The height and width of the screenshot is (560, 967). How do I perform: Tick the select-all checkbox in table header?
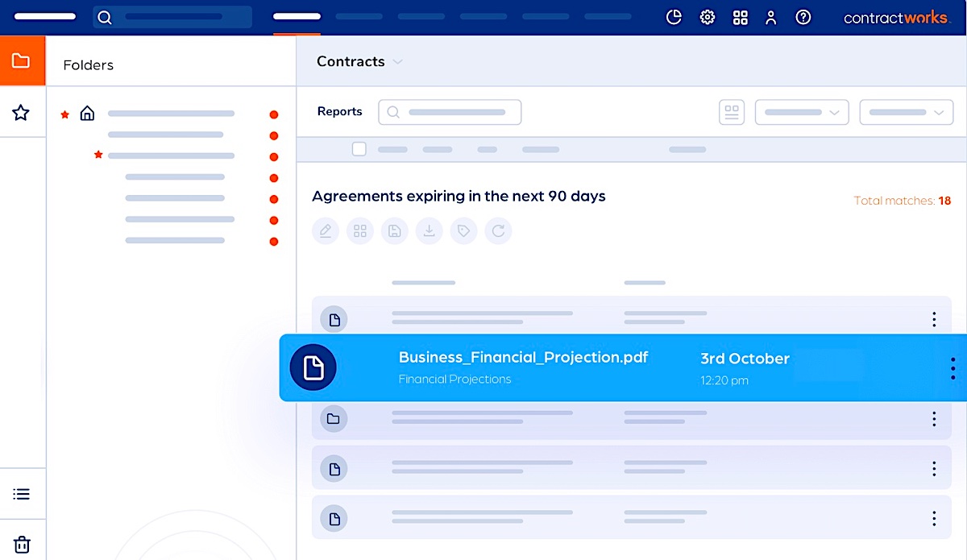359,149
